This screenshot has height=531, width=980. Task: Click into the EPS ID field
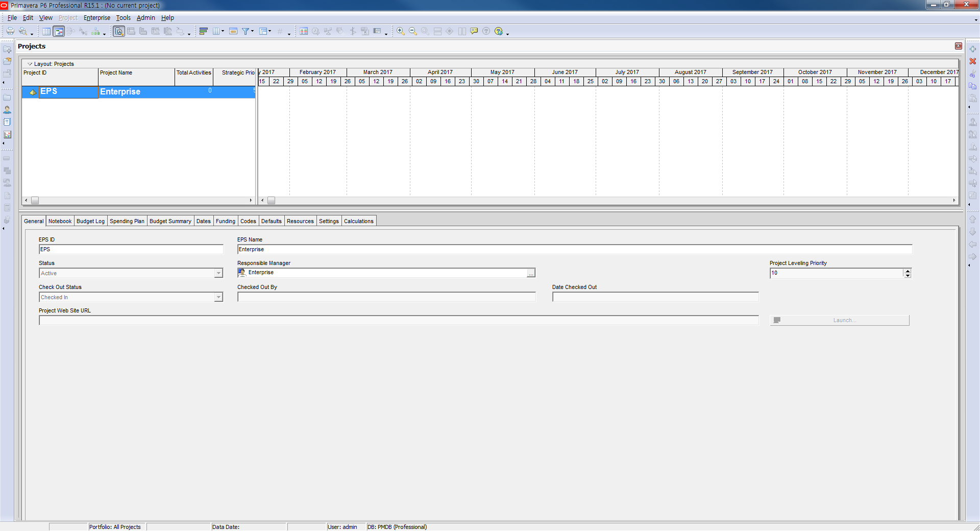tap(131, 249)
